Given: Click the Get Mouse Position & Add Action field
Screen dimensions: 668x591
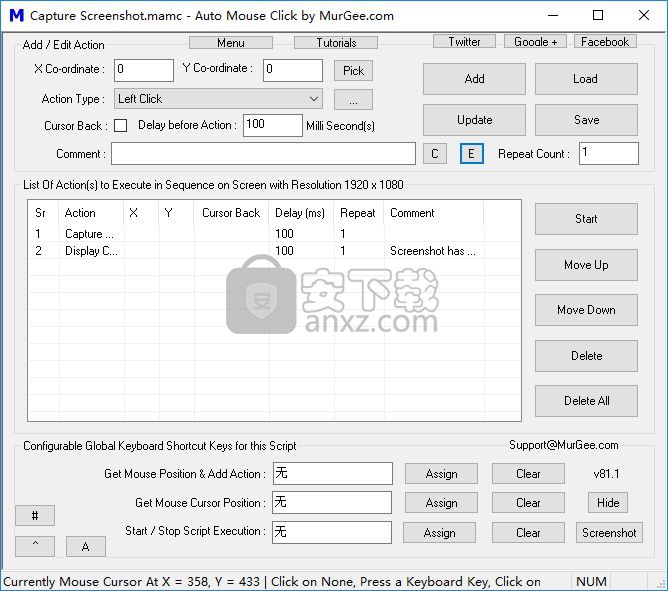Looking at the screenshot, I should tap(332, 473).
